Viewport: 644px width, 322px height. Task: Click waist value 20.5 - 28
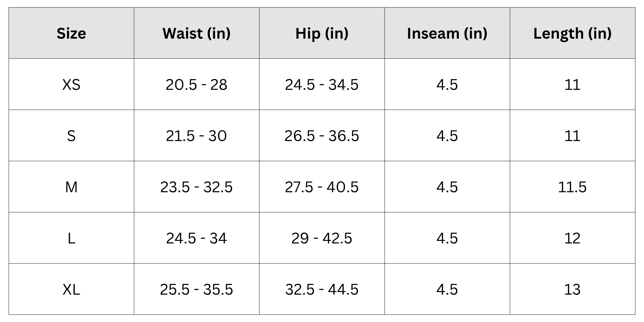[196, 85]
